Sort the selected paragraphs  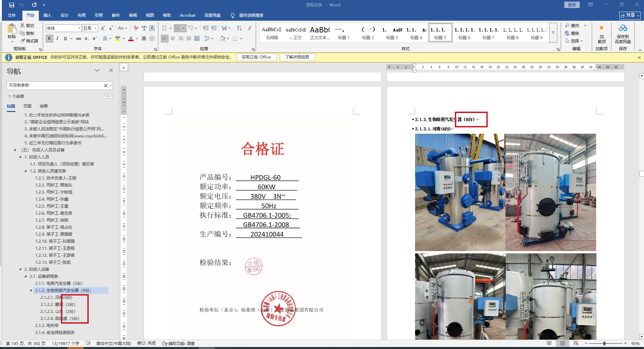(239, 28)
